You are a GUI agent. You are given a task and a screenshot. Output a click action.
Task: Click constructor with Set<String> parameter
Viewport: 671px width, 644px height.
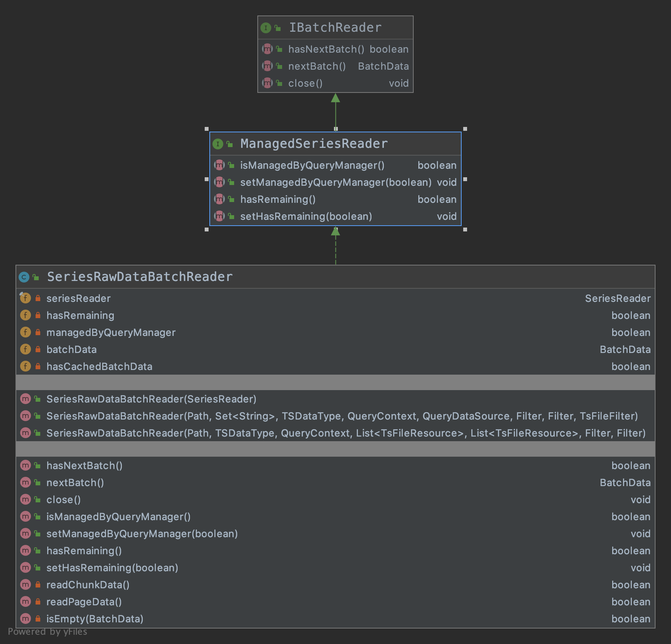(x=342, y=416)
